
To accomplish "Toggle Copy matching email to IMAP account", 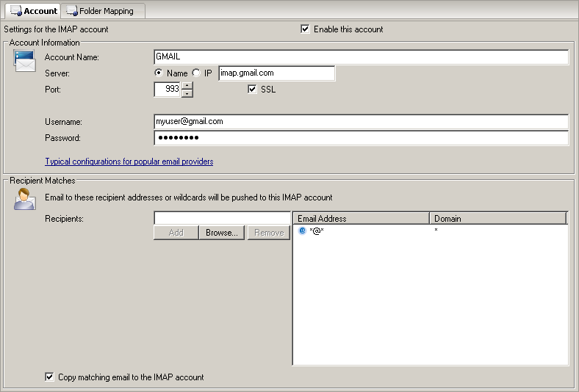I will pos(50,377).
